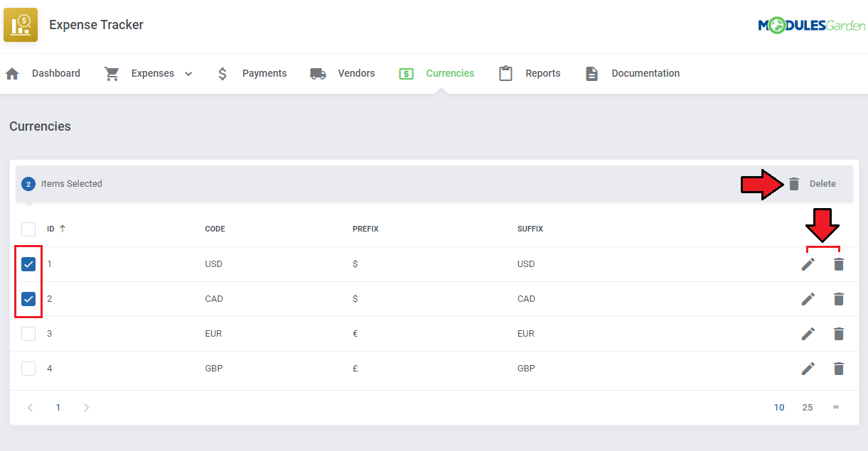Viewport: 868px width, 451px height.
Task: Expand the Expenses dropdown chevron
Action: 188,74
